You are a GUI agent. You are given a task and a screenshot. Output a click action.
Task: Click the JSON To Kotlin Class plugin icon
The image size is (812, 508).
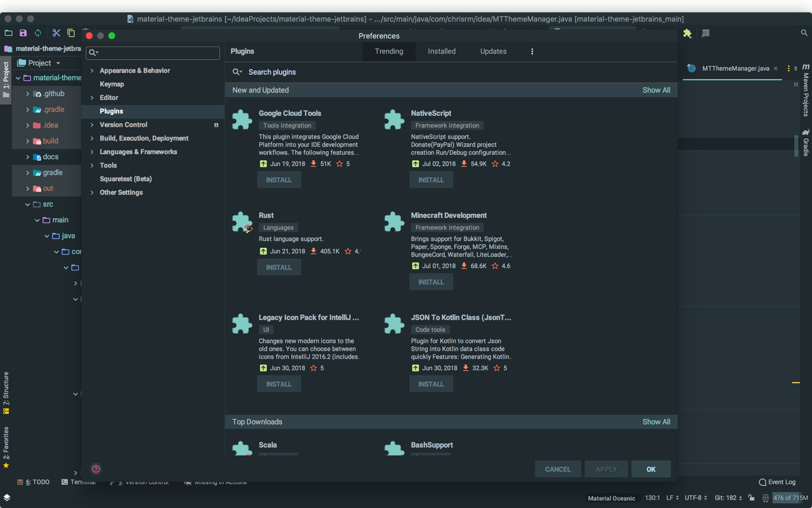pyautogui.click(x=394, y=324)
